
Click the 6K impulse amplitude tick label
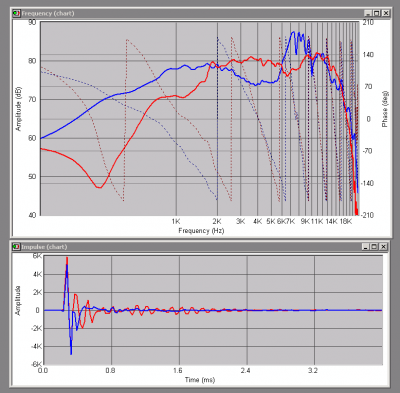coord(37,256)
